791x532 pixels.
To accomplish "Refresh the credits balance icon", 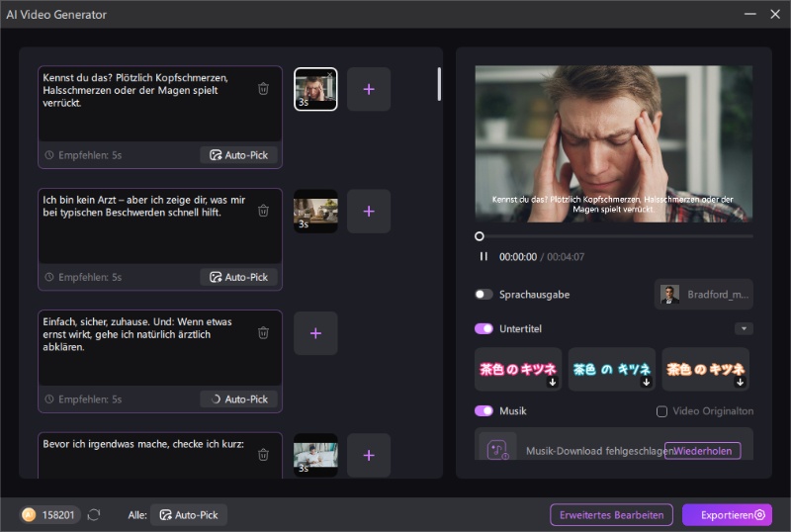I will point(94,515).
